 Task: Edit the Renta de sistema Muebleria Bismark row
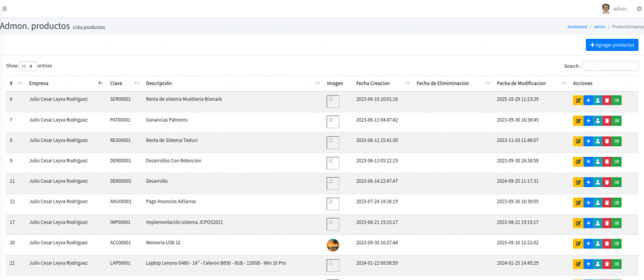(578, 100)
